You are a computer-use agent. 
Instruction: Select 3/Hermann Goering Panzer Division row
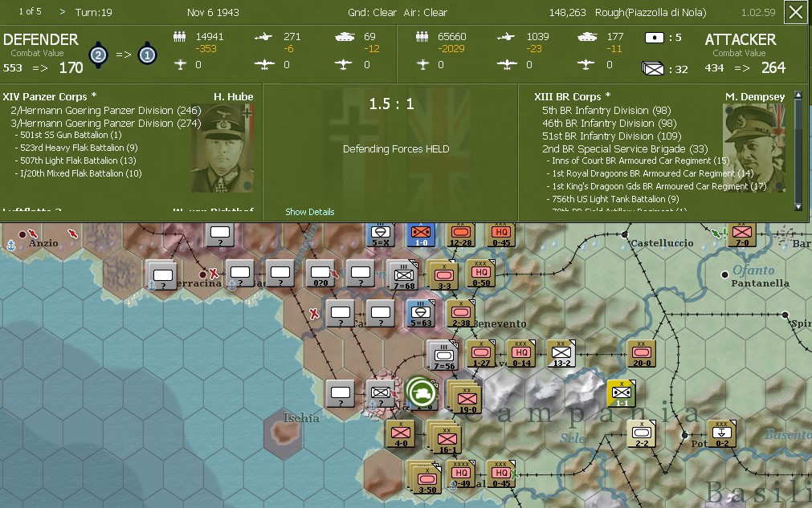(x=106, y=123)
